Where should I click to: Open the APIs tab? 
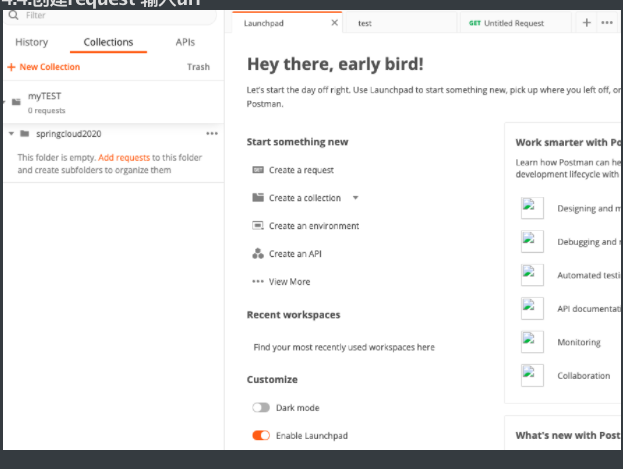[185, 42]
